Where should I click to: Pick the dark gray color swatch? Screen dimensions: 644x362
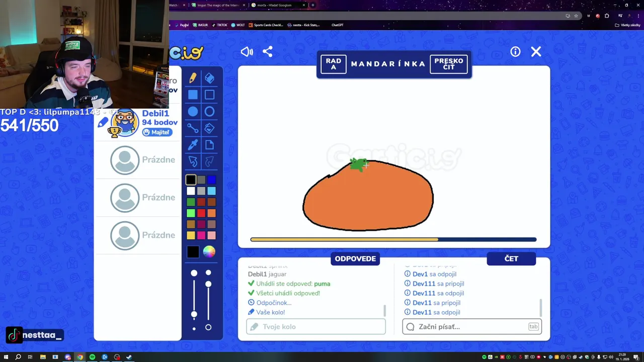[201, 179]
